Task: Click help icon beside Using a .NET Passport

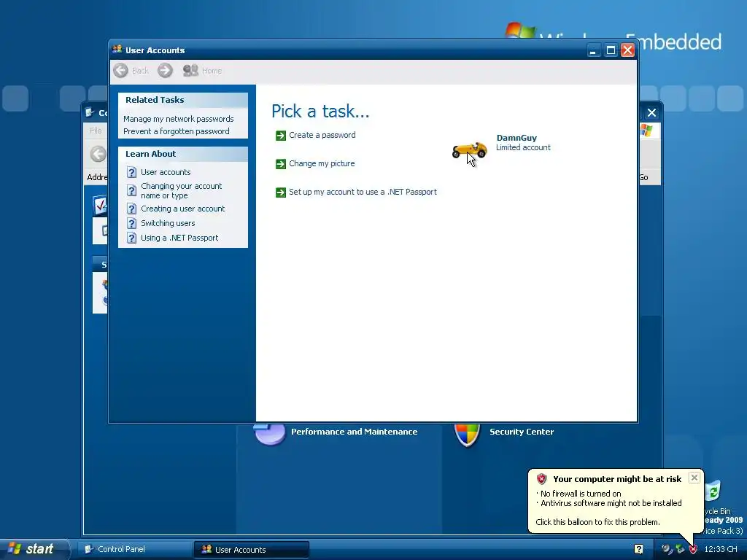Action: pos(132,238)
